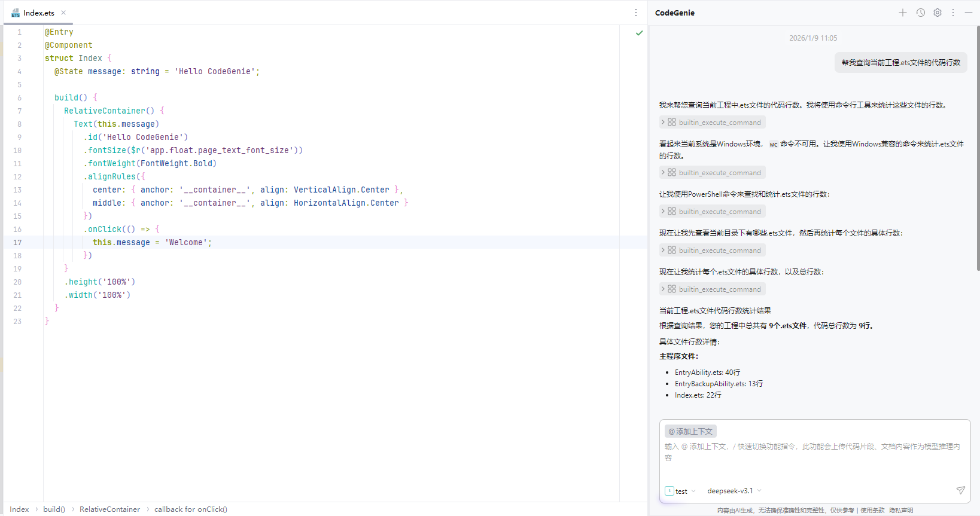
Task: Expand the first builtin_execute_command block
Action: 713,122
